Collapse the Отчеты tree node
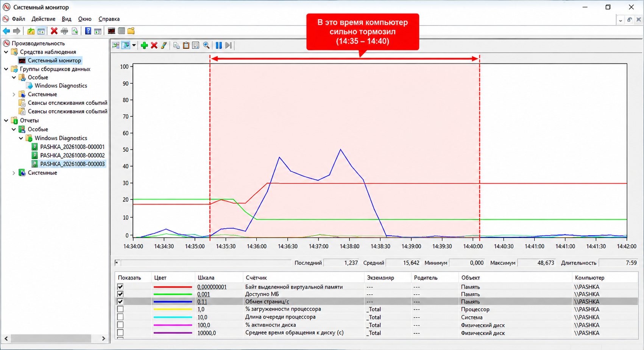 tap(6, 120)
